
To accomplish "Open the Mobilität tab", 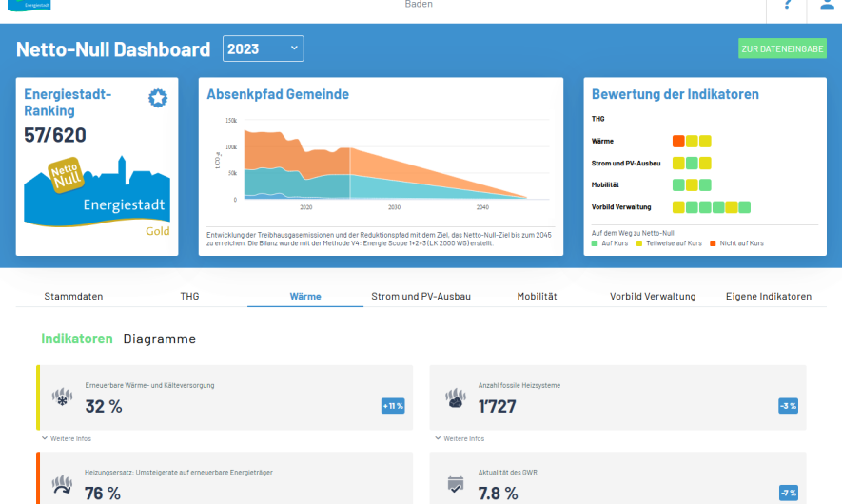I will pyautogui.click(x=537, y=297).
